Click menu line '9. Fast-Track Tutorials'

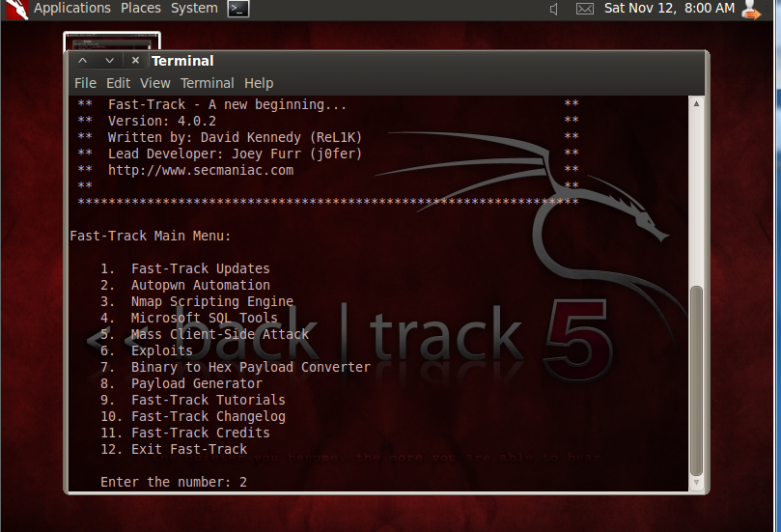(193, 401)
